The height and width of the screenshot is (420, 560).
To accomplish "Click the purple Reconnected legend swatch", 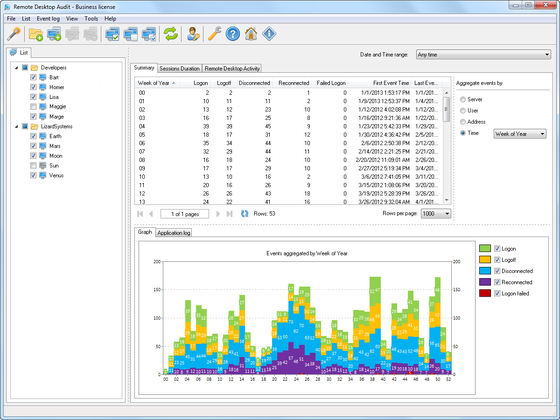I will [485, 282].
